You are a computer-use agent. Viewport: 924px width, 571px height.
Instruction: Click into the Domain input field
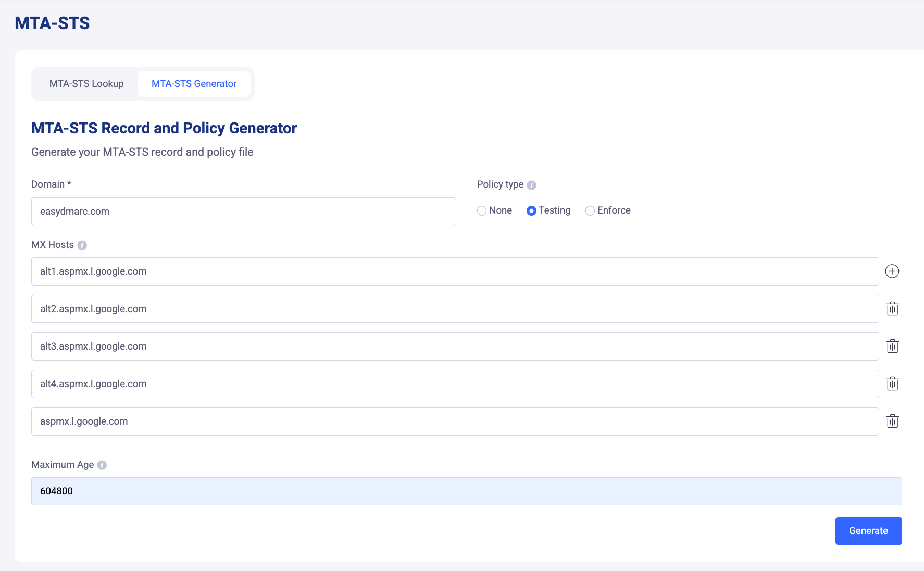243,212
